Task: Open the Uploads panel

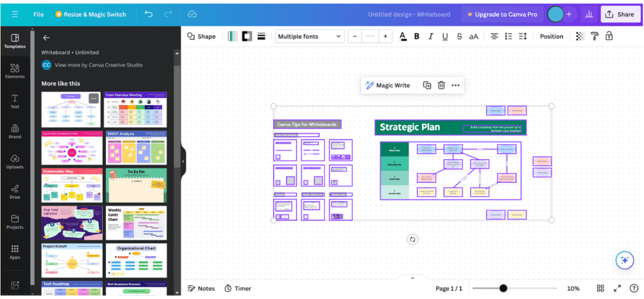Action: 15,162
